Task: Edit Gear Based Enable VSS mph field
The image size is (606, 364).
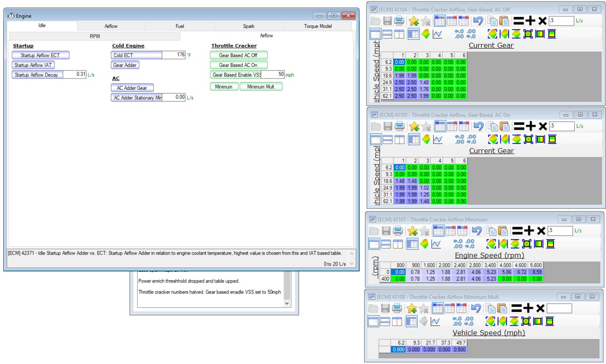Action: (273, 74)
